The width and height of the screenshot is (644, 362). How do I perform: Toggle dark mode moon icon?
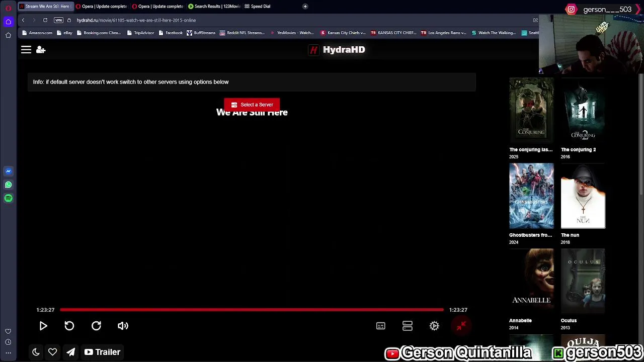pyautogui.click(x=36, y=352)
